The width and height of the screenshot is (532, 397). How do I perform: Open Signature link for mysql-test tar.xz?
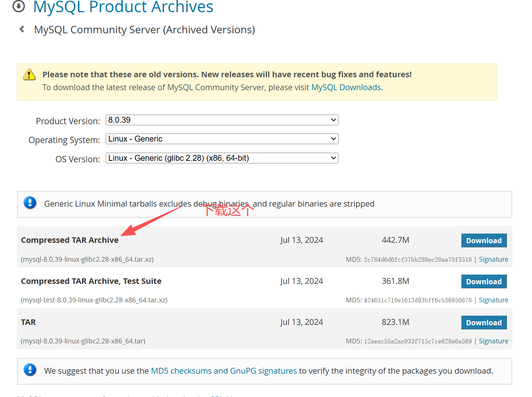[x=494, y=300]
